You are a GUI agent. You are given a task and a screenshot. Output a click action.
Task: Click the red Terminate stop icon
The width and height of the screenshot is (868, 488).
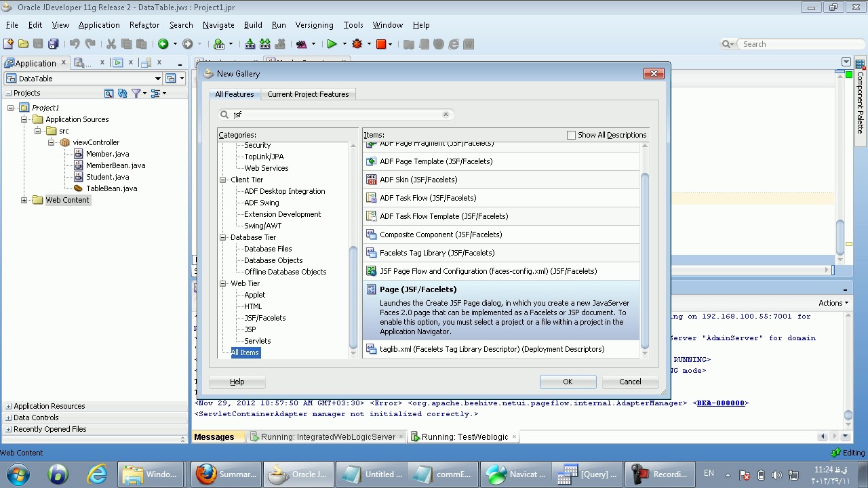pos(381,44)
